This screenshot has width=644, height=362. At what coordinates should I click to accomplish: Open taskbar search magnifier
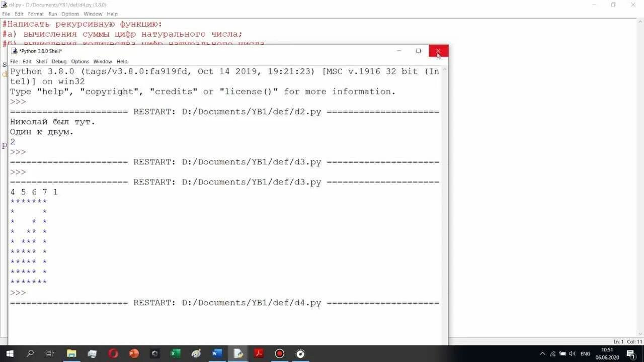pos(30,353)
